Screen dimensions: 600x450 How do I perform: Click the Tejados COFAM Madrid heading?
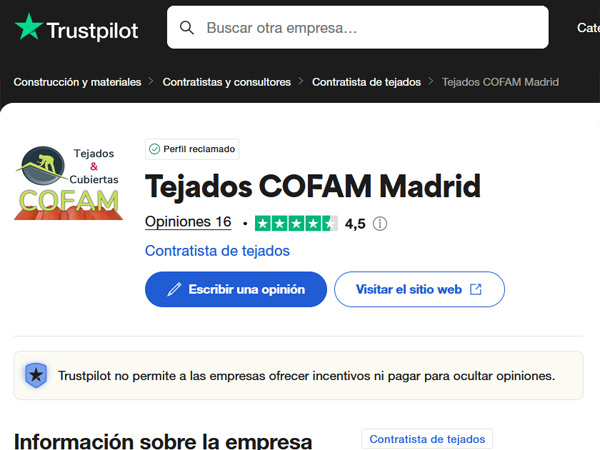(313, 186)
